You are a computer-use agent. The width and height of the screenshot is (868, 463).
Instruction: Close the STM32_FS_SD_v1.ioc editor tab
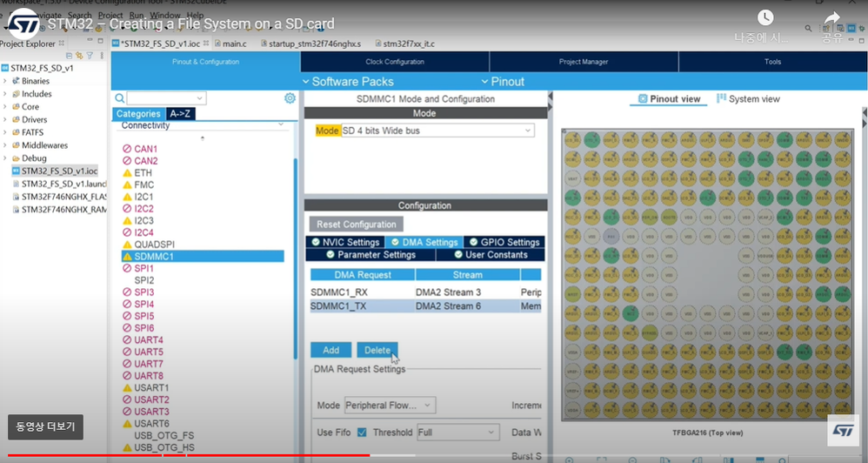pos(206,43)
